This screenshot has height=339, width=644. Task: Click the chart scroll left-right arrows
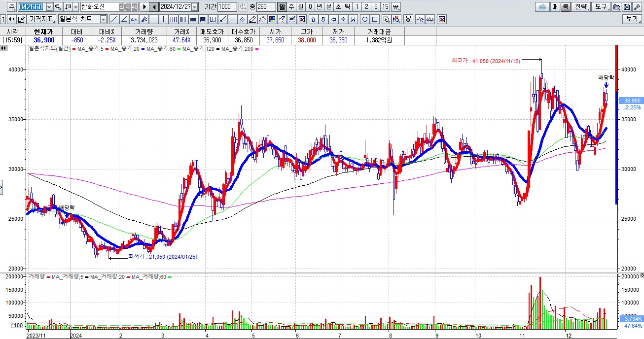coord(3,48)
